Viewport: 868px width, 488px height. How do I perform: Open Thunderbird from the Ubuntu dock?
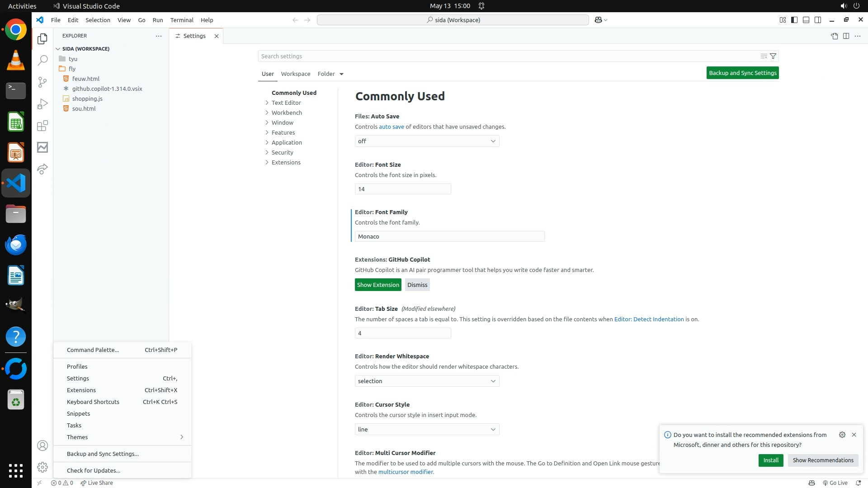click(x=16, y=245)
